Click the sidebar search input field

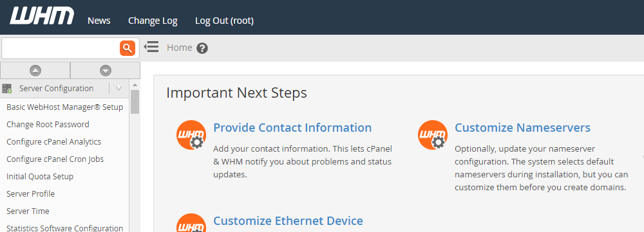[x=61, y=48]
